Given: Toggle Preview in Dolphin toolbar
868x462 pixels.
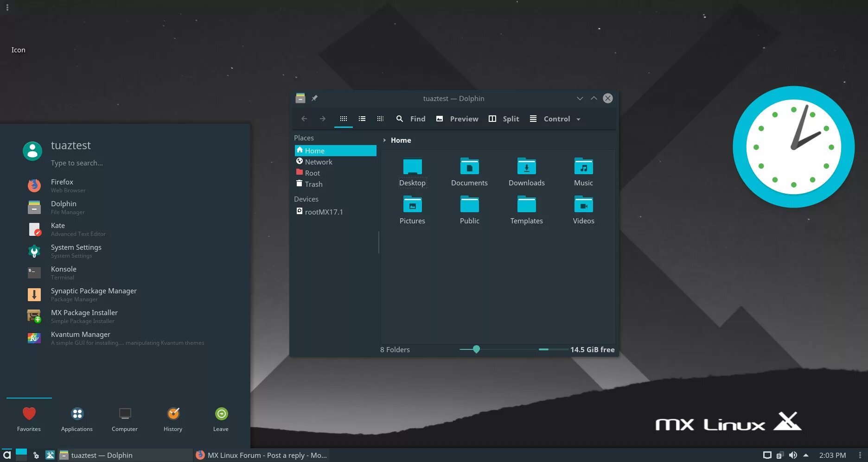Looking at the screenshot, I should click(x=457, y=119).
